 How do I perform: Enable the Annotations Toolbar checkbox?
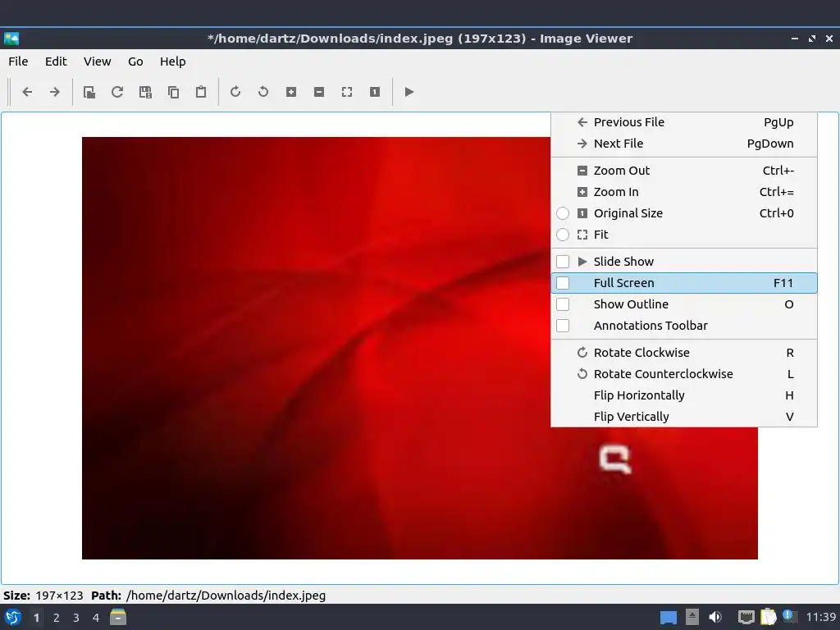point(563,326)
